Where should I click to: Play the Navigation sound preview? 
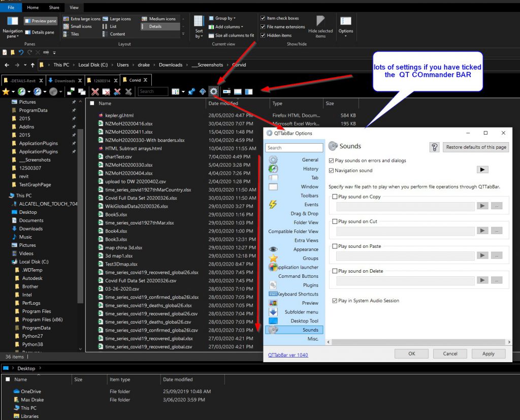point(482,170)
